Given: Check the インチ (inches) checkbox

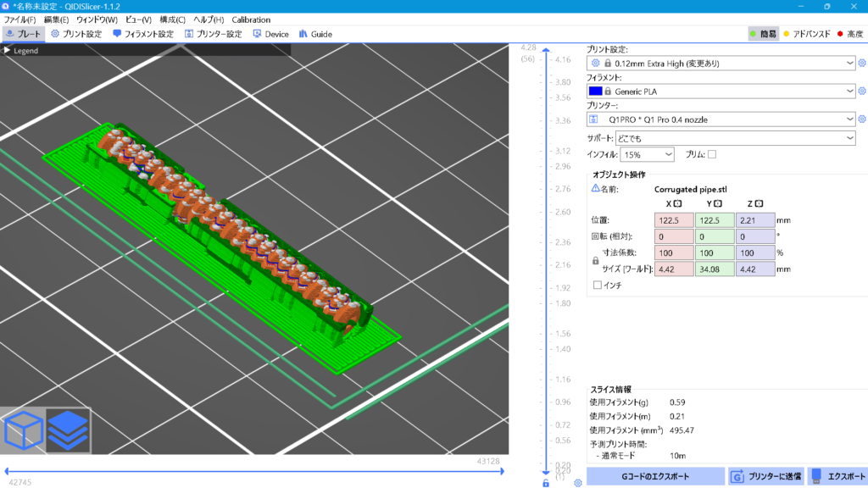Looking at the screenshot, I should (598, 286).
